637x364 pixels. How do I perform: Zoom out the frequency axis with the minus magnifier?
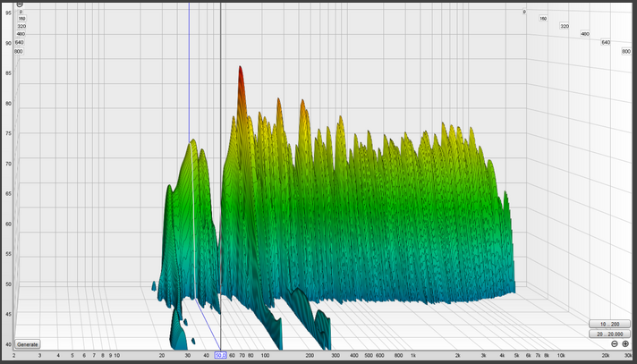tap(614, 344)
